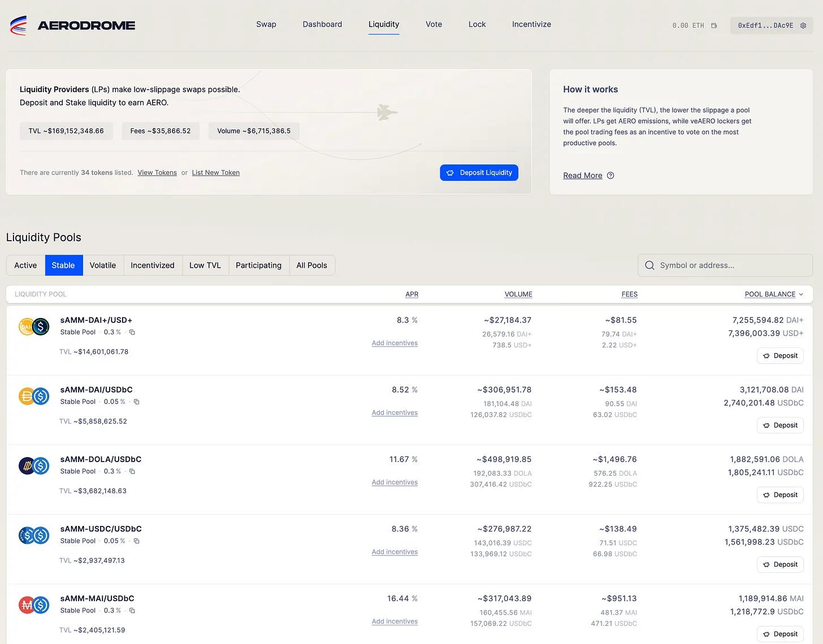Deposit into sAMM-DAI+/USD+ pool

[780, 356]
